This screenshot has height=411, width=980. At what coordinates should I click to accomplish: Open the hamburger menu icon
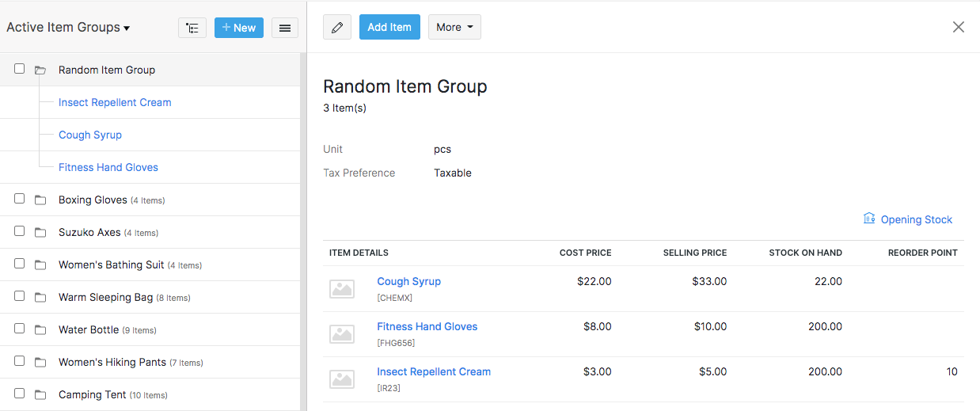(x=285, y=28)
